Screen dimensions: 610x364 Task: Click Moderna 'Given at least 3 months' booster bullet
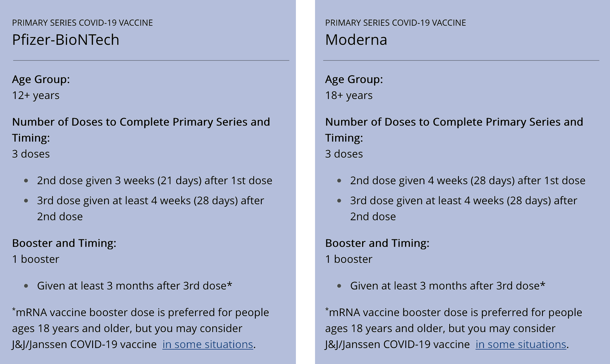448,286
